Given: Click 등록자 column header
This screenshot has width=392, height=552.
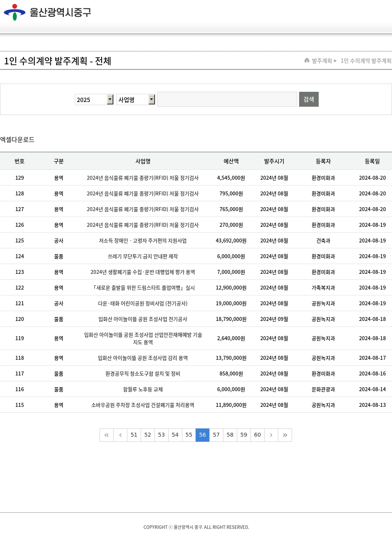Looking at the screenshot, I should [x=323, y=161].
